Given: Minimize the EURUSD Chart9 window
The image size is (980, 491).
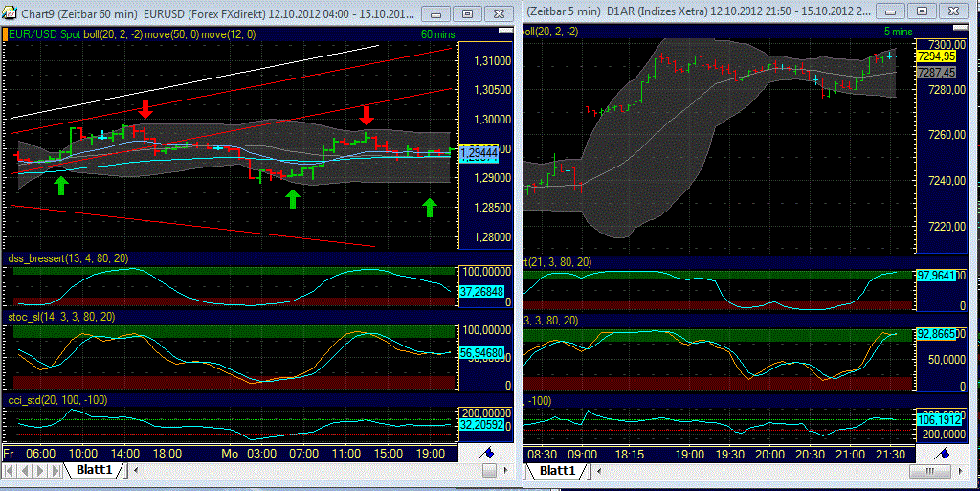Looking at the screenshot, I should [436, 13].
